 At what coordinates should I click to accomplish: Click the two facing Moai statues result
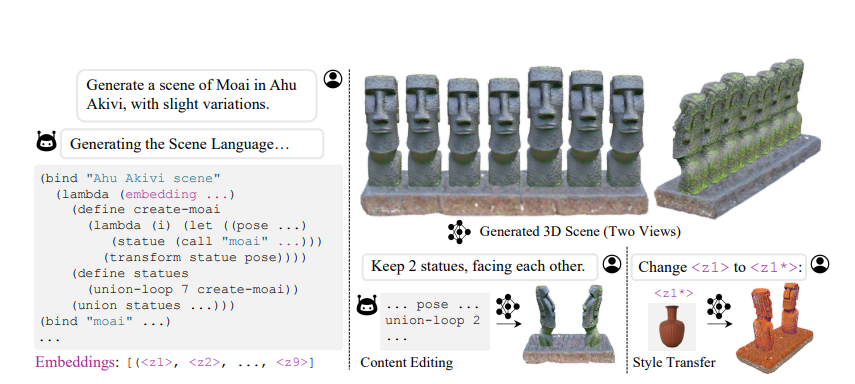coord(568,324)
